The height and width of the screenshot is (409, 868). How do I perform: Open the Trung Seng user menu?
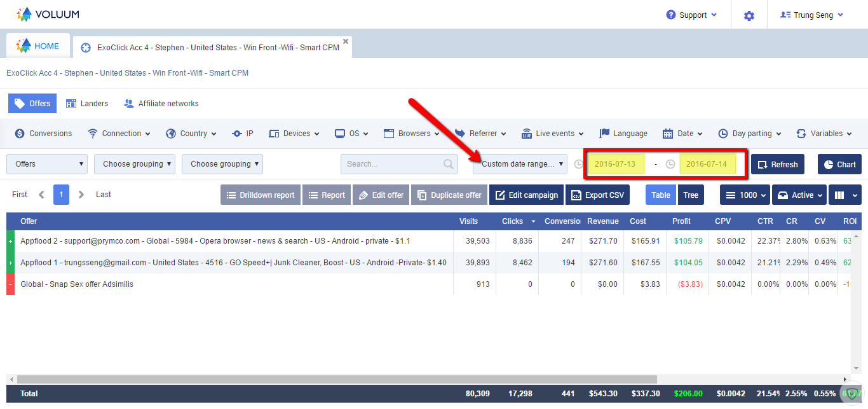click(811, 15)
